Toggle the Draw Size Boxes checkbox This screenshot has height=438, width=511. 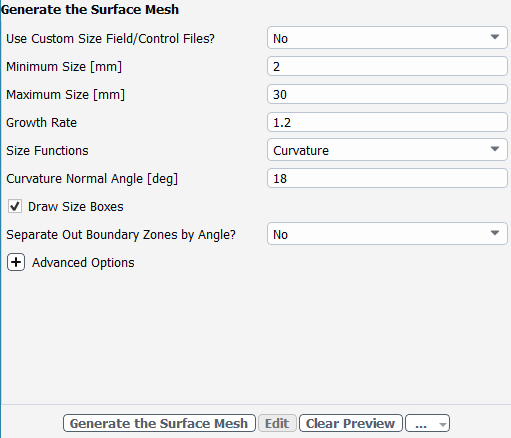pyautogui.click(x=15, y=206)
